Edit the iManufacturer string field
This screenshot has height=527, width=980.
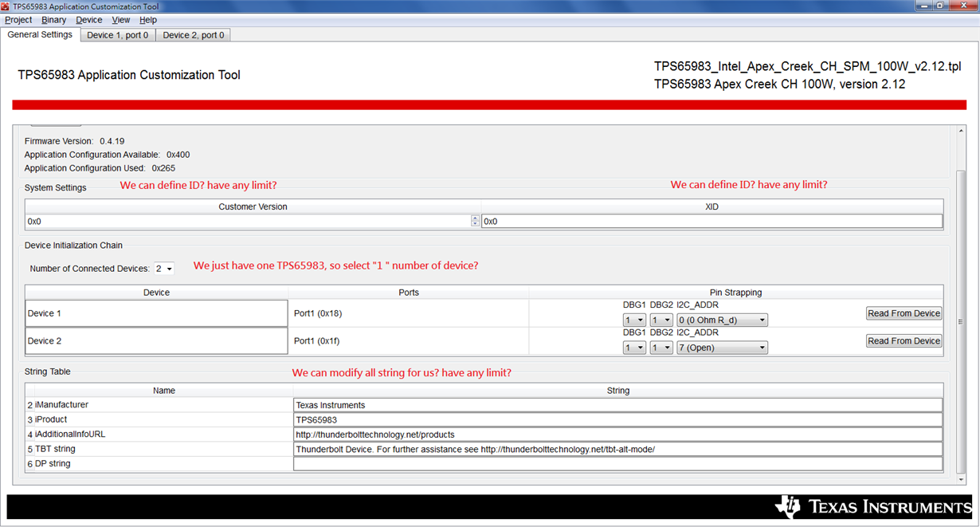coord(617,405)
